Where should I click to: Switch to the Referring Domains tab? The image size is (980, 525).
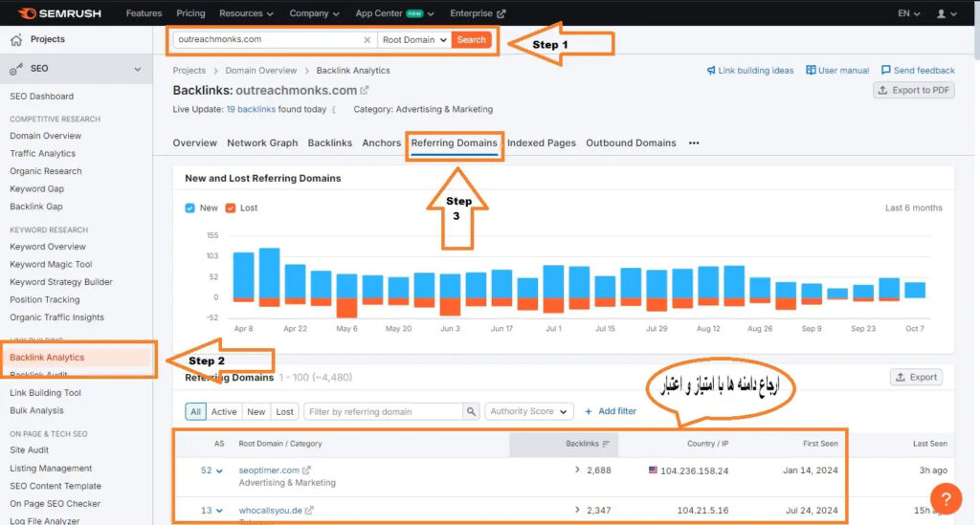454,142
